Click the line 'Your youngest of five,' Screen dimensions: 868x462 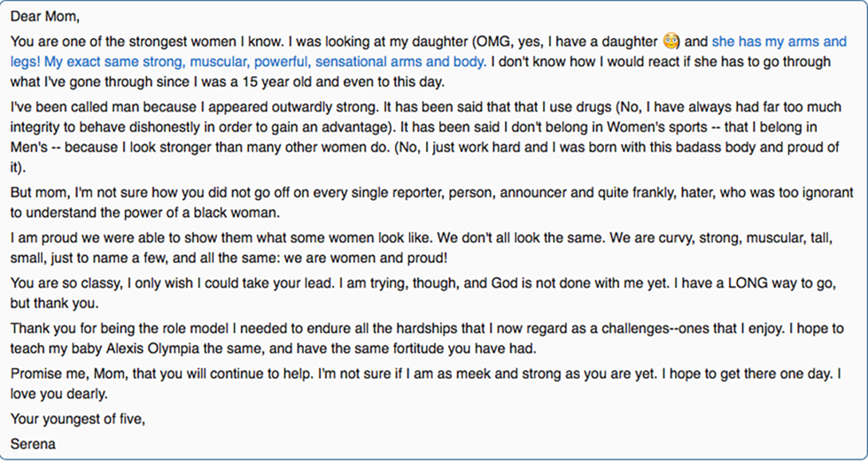pos(78,419)
